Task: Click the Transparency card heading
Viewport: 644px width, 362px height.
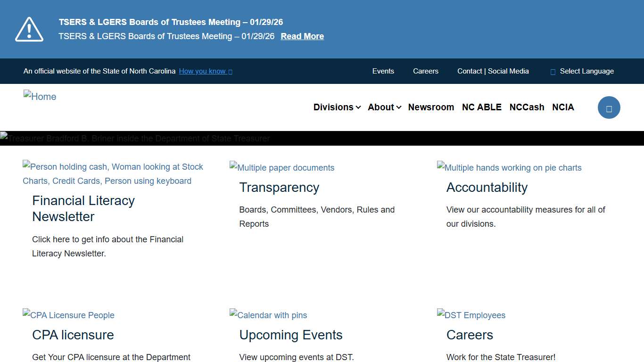Action: coord(279,187)
